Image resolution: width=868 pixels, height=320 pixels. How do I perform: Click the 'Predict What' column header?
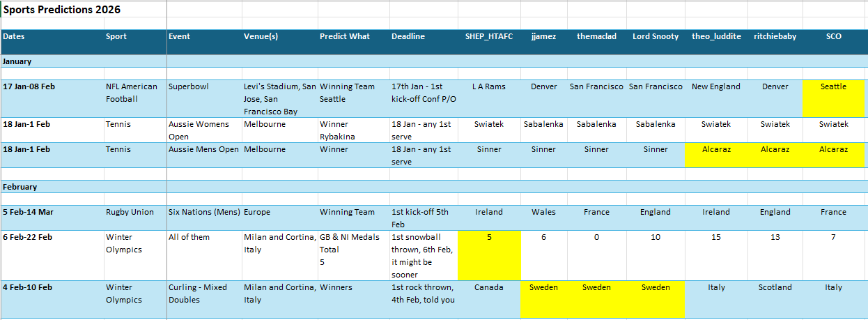[353, 41]
